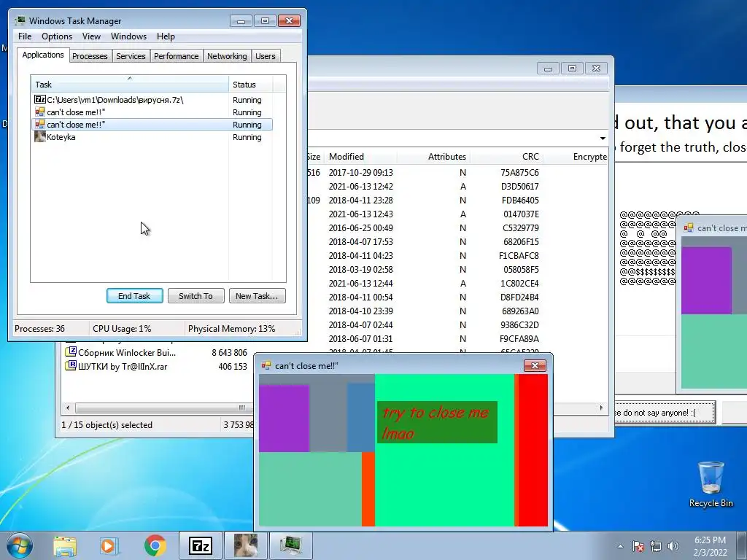Image resolution: width=747 pixels, height=560 pixels.
Task: Switch to Networking tab
Action: point(227,56)
